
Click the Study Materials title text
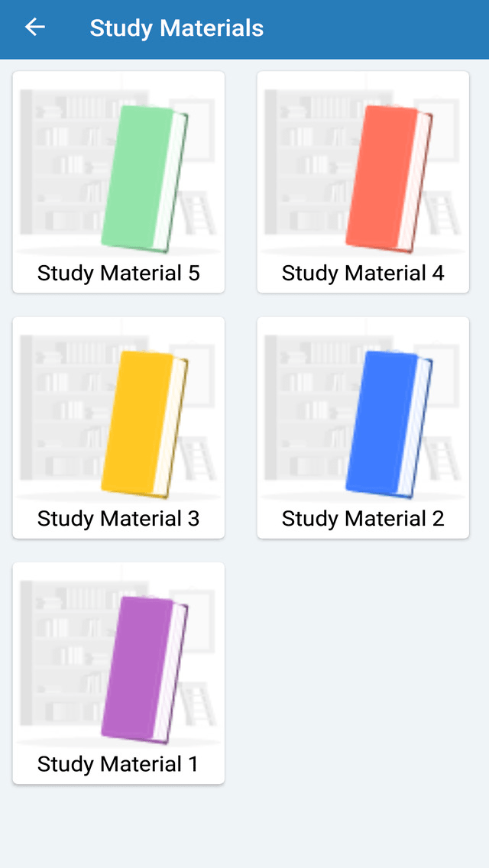point(176,28)
